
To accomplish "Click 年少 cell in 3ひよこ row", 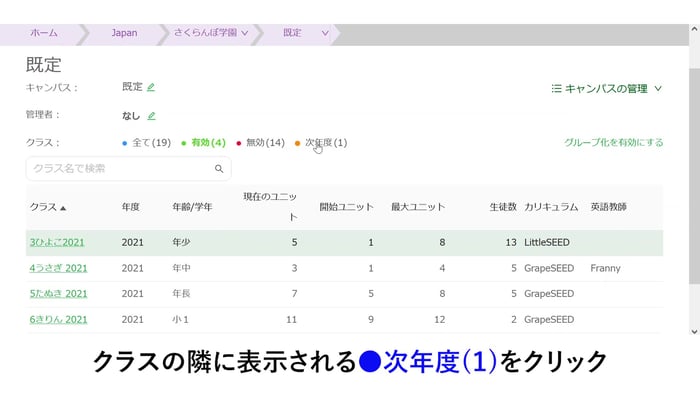I will [181, 242].
